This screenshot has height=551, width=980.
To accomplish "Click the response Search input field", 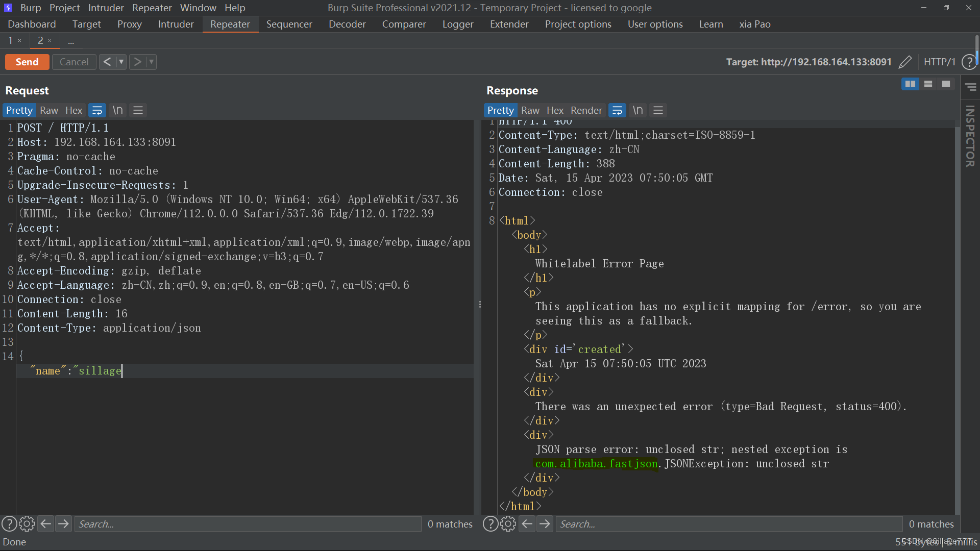I will pos(728,524).
